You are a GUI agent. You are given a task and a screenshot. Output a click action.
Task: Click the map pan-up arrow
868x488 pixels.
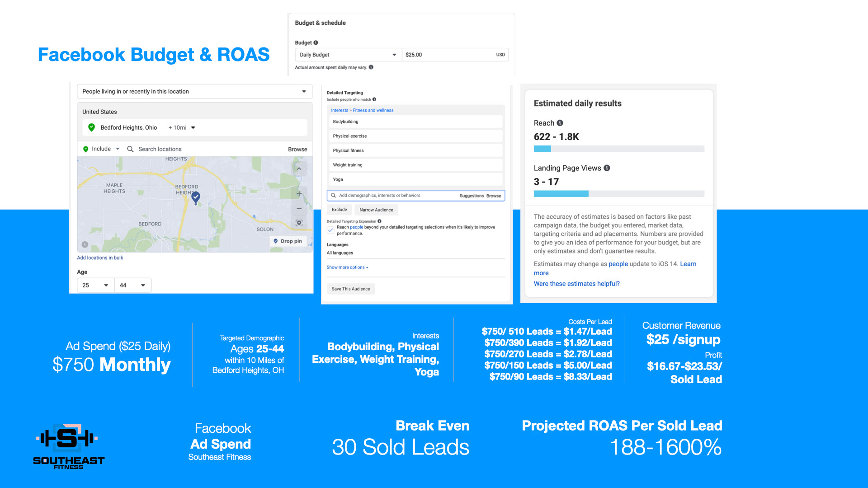pyautogui.click(x=299, y=169)
